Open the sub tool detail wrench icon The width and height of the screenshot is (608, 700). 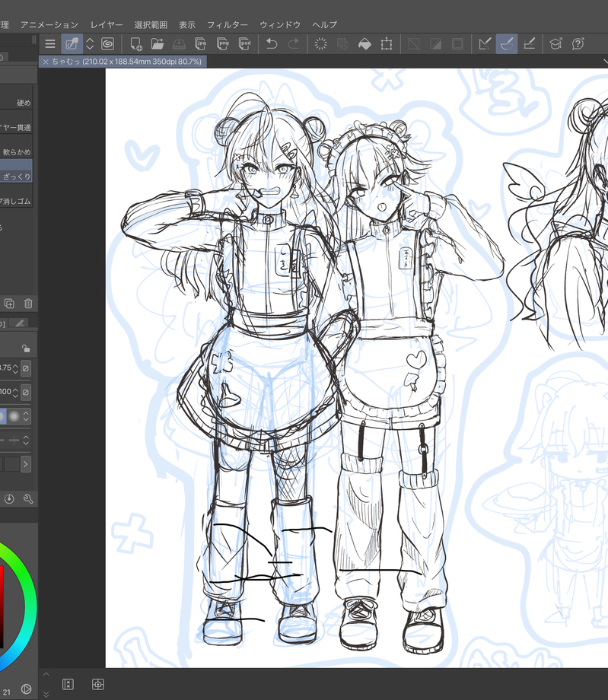28,498
